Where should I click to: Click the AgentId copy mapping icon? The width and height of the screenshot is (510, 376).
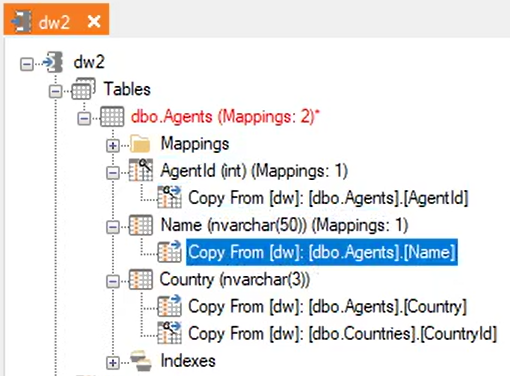(x=170, y=197)
